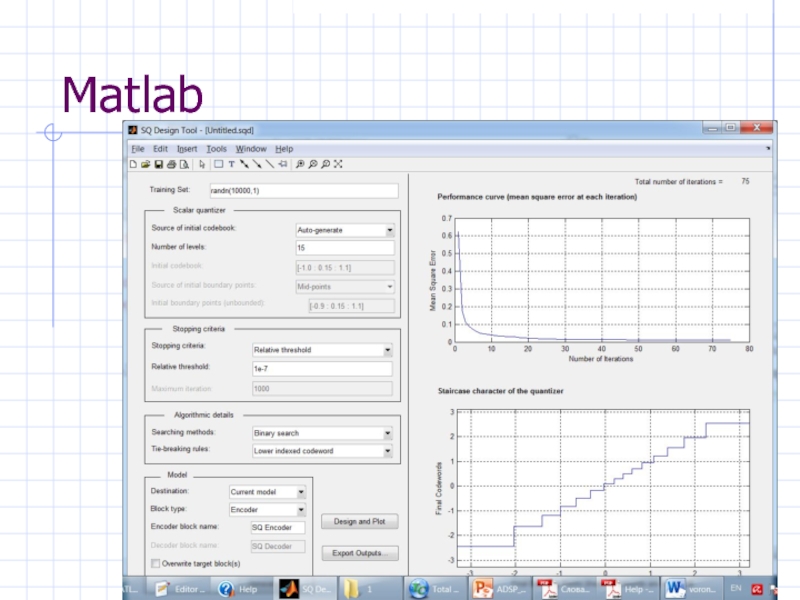
Task: Activate the Zoom In magnifier tool
Action: pos(301,164)
